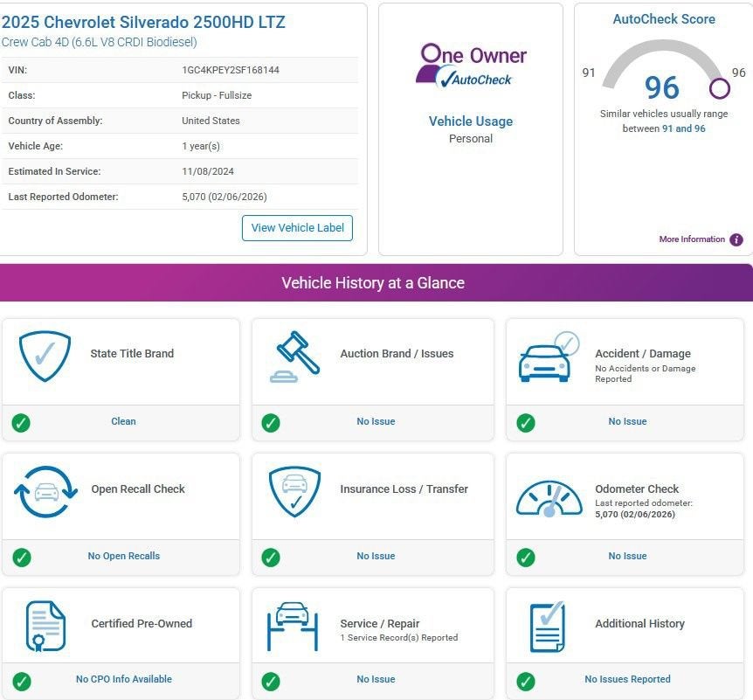The image size is (753, 700).
Task: Click the No Issues Reported link
Action: click(627, 679)
